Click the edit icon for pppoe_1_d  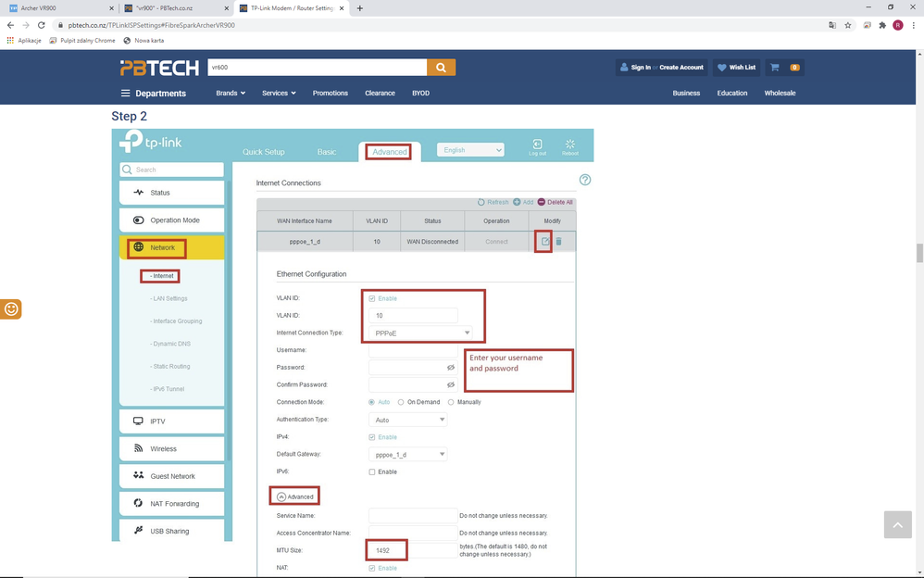(545, 242)
